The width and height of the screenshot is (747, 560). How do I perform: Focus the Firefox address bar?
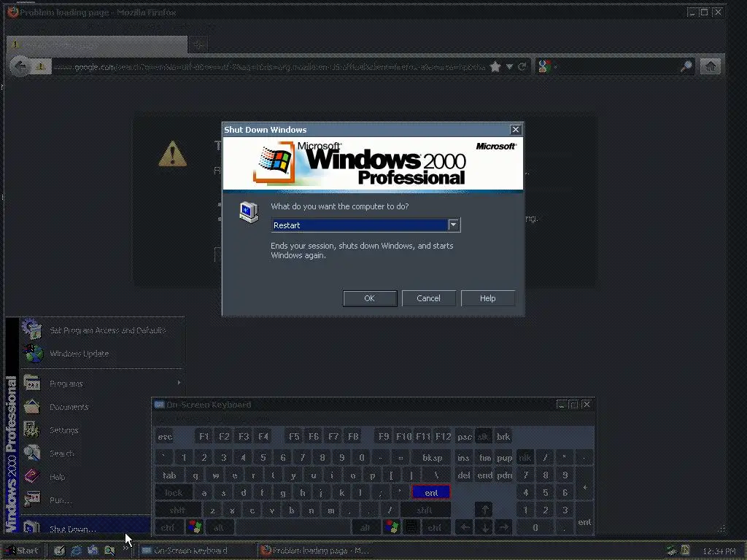tap(269, 66)
